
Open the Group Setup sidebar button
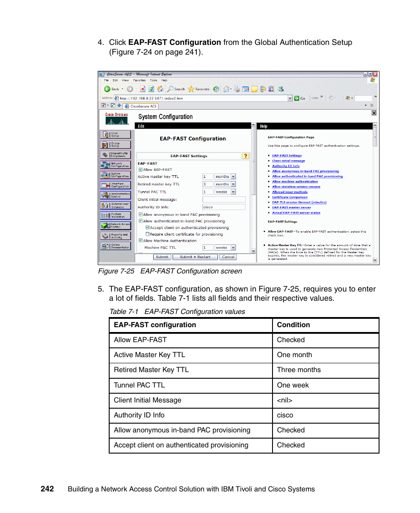(115, 144)
